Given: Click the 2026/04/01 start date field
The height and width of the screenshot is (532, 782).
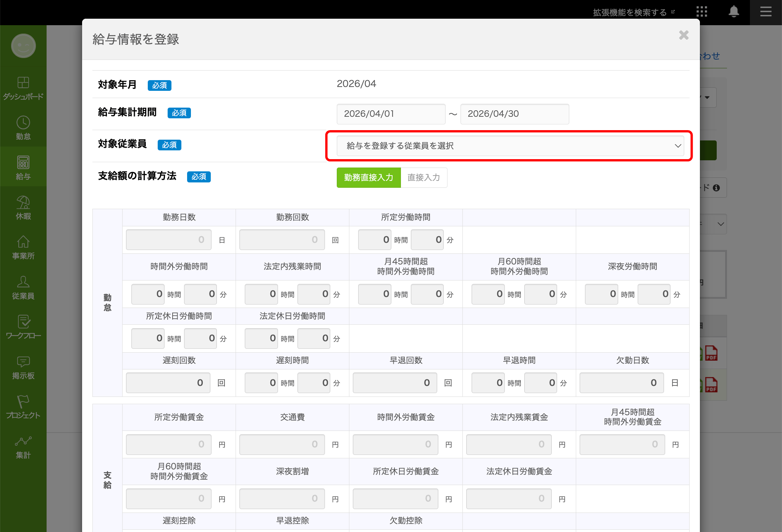Looking at the screenshot, I should 391,114.
